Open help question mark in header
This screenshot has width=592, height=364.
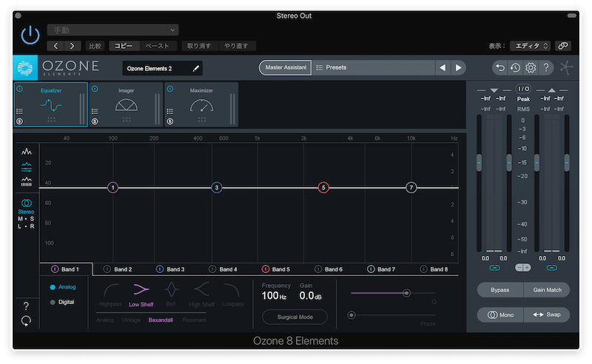tap(546, 68)
